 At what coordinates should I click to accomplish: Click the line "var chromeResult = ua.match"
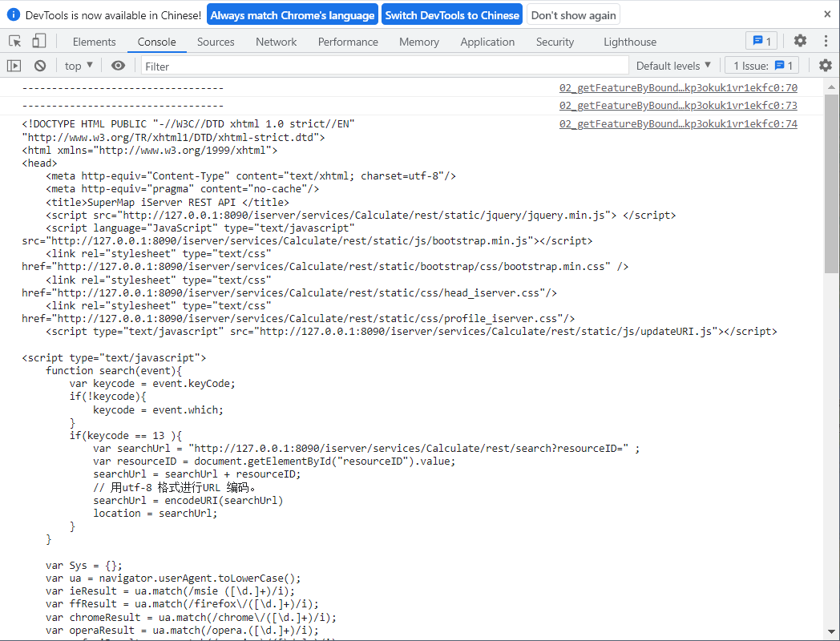tap(191, 618)
